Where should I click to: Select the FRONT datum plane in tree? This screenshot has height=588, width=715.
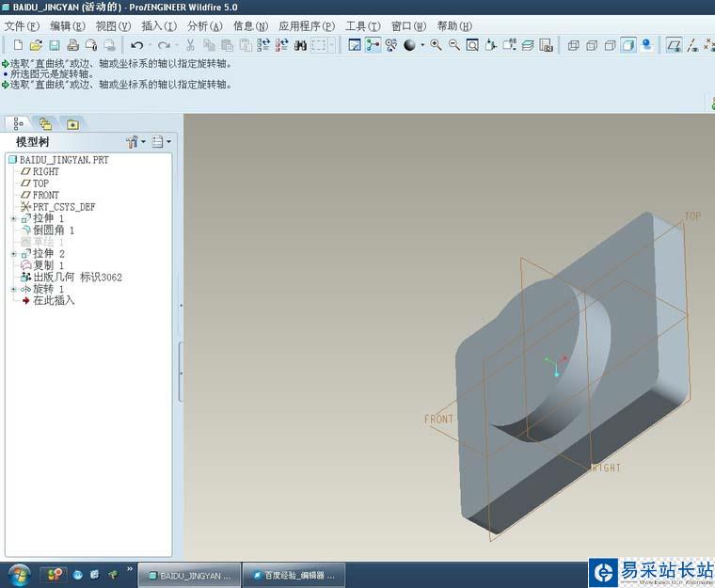click(45, 195)
